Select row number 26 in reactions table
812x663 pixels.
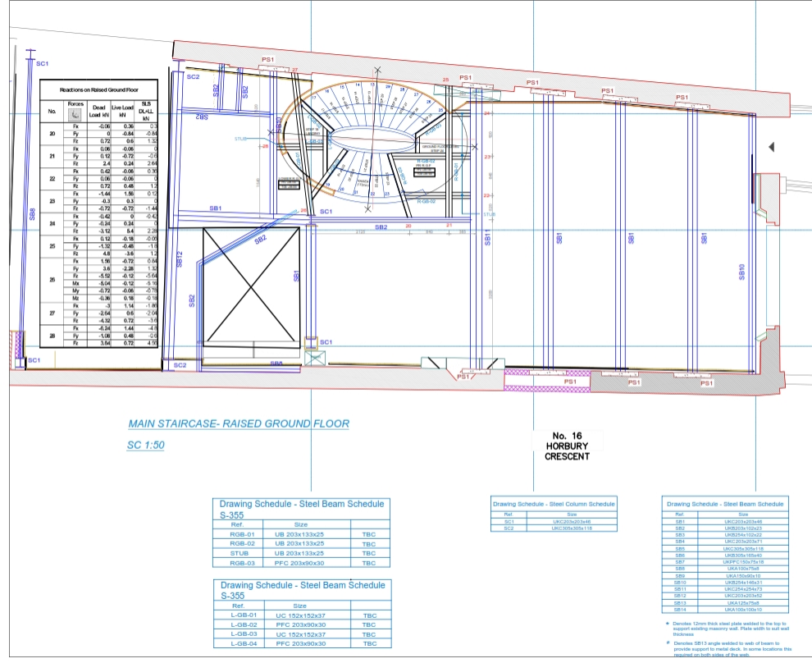tap(52, 279)
